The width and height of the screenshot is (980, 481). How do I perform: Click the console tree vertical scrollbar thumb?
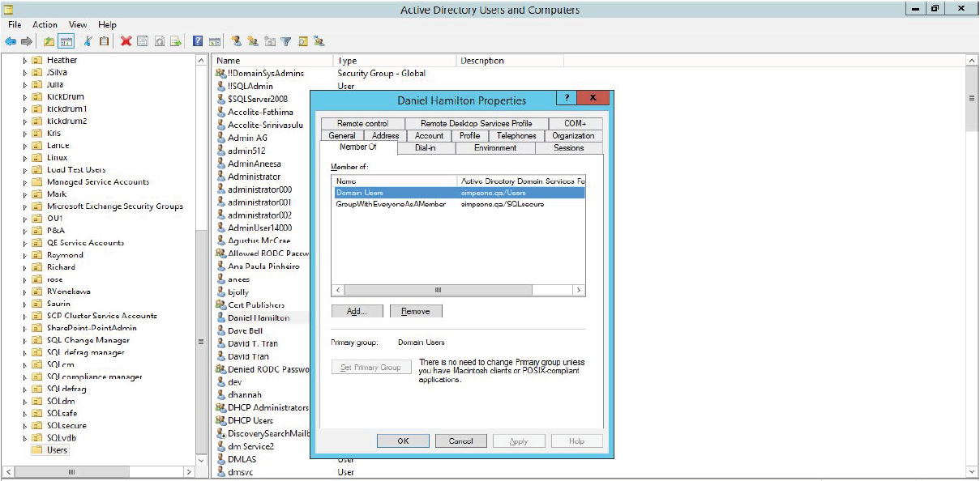pyautogui.click(x=201, y=343)
